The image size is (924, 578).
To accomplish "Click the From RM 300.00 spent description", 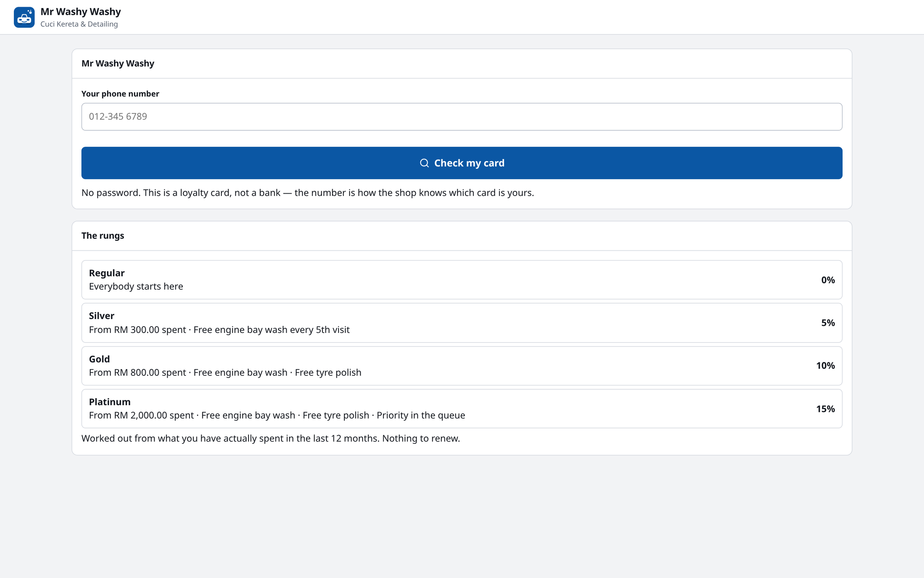I will (x=219, y=330).
